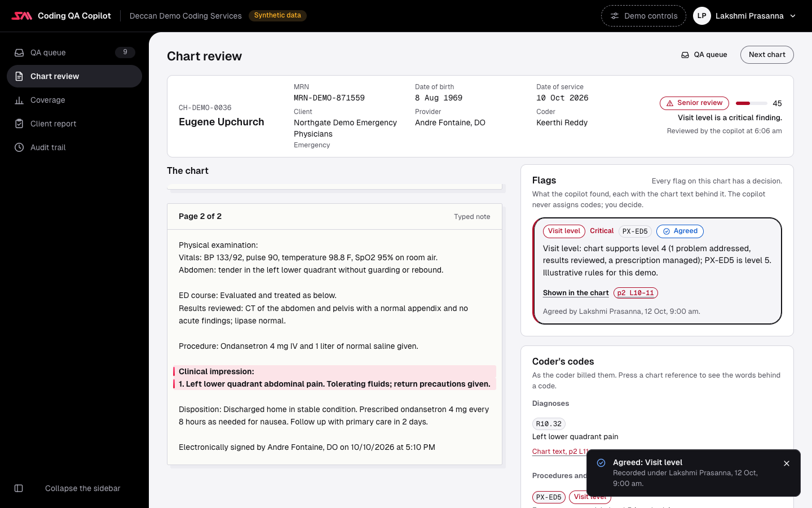Click the Critical severity label

(602, 231)
